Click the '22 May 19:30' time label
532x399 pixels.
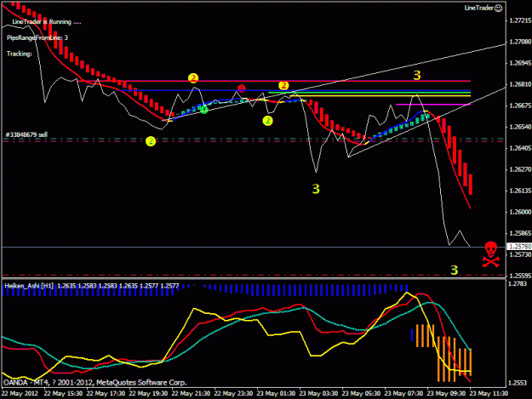(x=148, y=393)
